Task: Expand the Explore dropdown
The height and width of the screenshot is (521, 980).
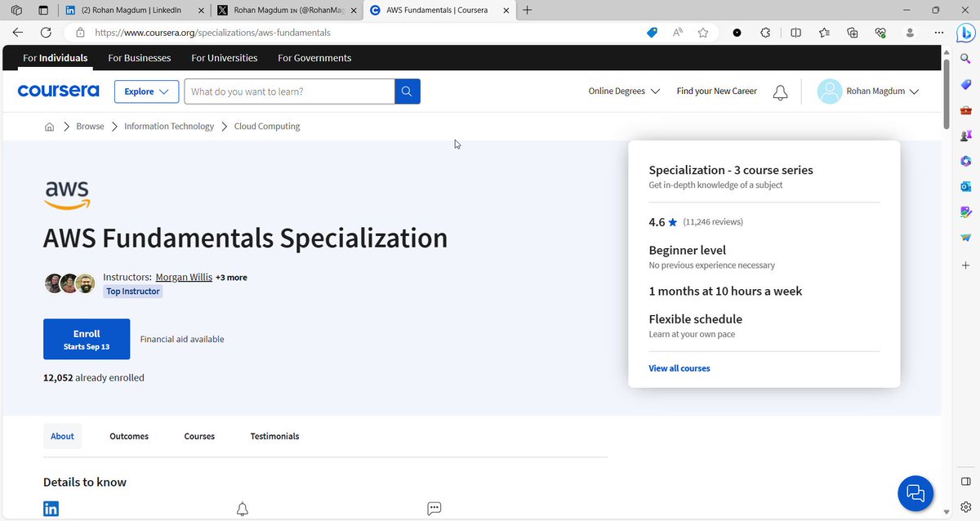Action: click(147, 91)
